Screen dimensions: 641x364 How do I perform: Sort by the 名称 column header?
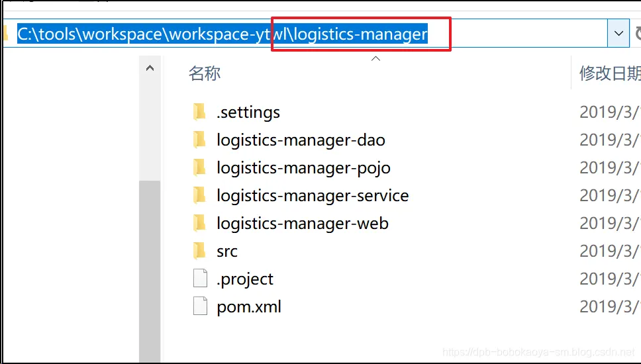click(205, 73)
